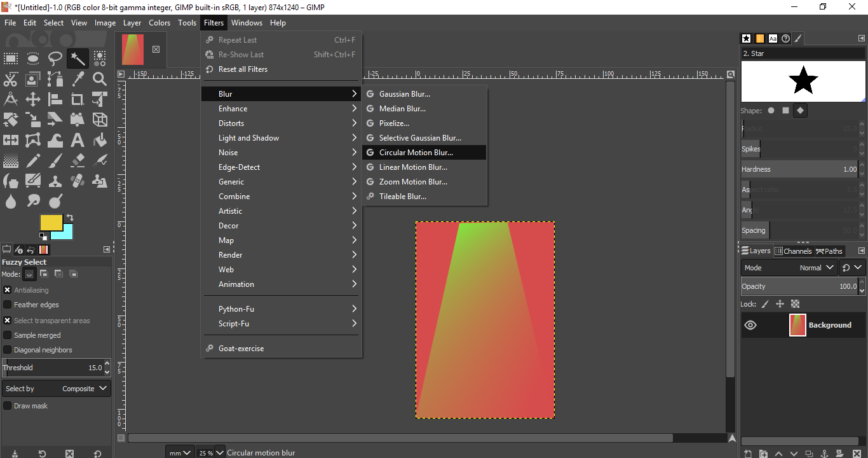Select the Pencil tool
The width and height of the screenshot is (868, 458).
[33, 160]
